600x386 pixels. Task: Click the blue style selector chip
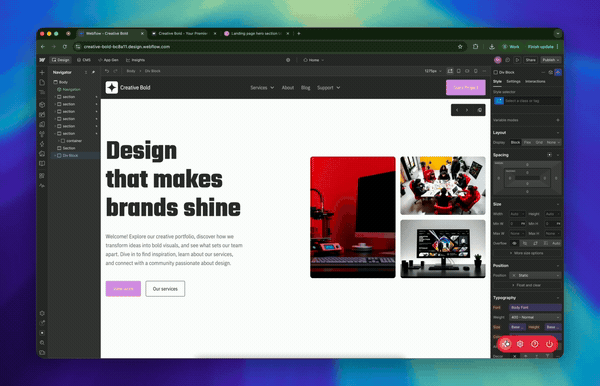pyautogui.click(x=499, y=101)
